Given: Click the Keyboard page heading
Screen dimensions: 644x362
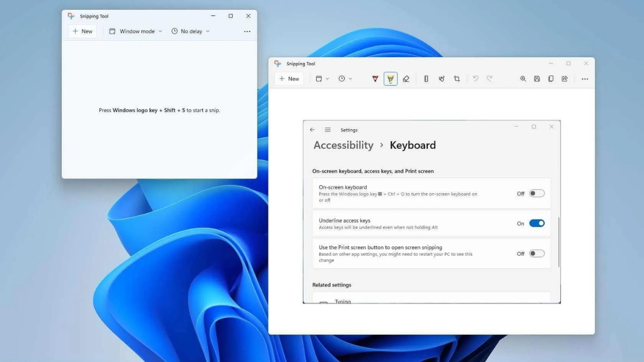Looking at the screenshot, I should [x=413, y=145].
